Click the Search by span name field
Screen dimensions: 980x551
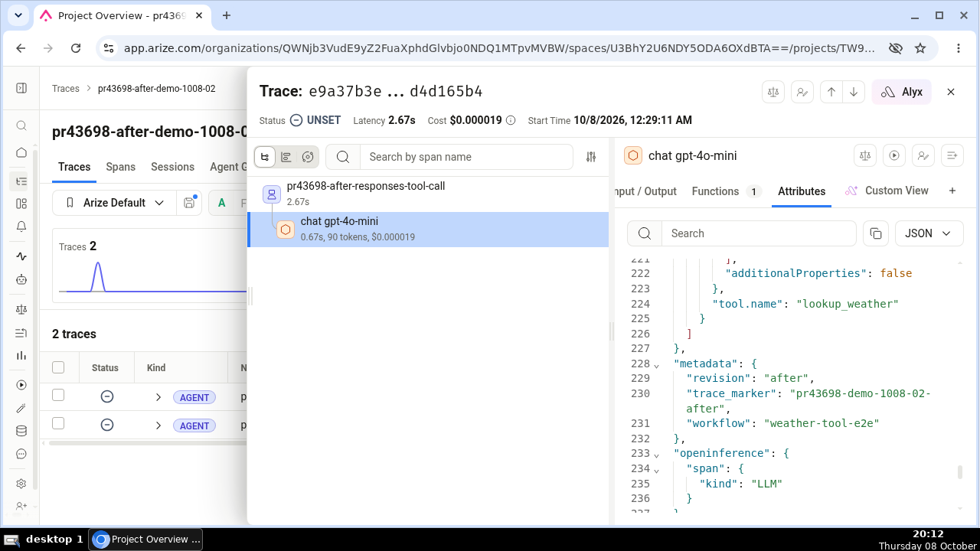(466, 157)
